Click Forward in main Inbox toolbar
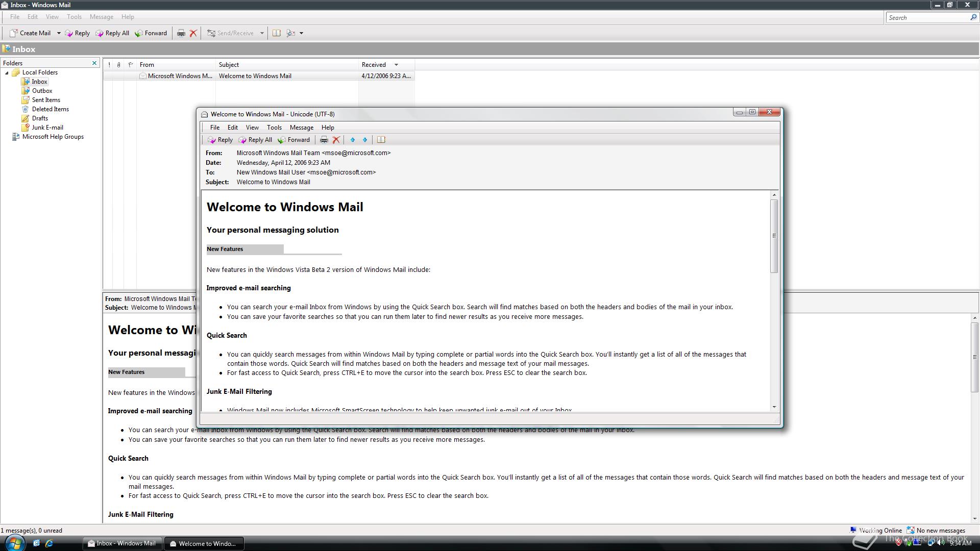Viewport: 980px width, 551px height. [x=151, y=33]
